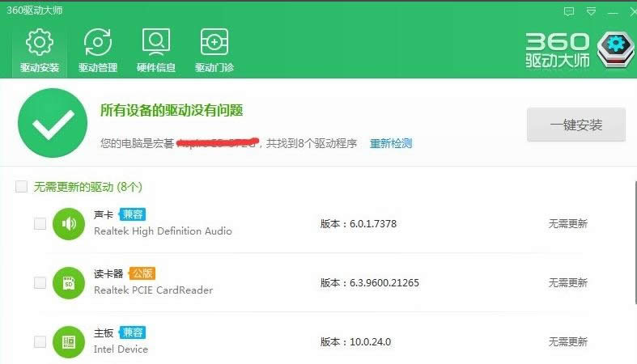Click the feedback chat bubble icon
The image size is (637, 364).
569,11
